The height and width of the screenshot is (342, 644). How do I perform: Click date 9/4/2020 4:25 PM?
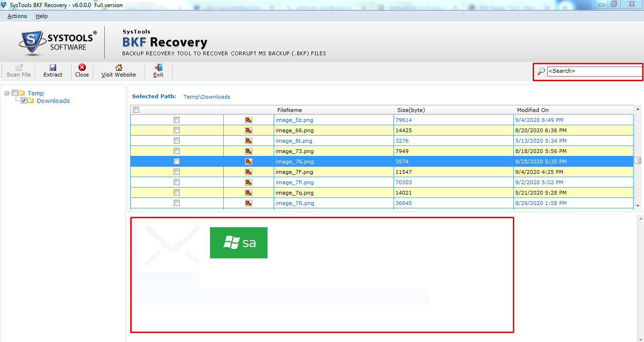click(x=540, y=172)
